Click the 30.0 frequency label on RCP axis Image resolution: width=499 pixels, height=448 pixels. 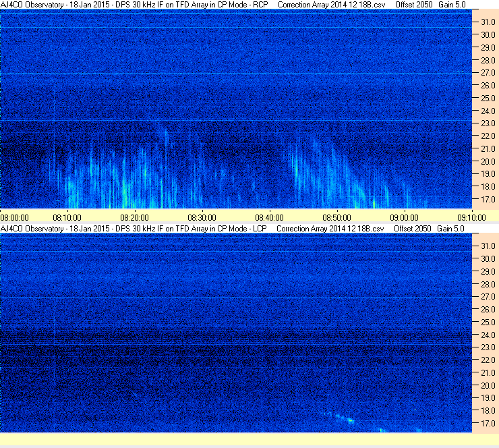pyautogui.click(x=488, y=35)
